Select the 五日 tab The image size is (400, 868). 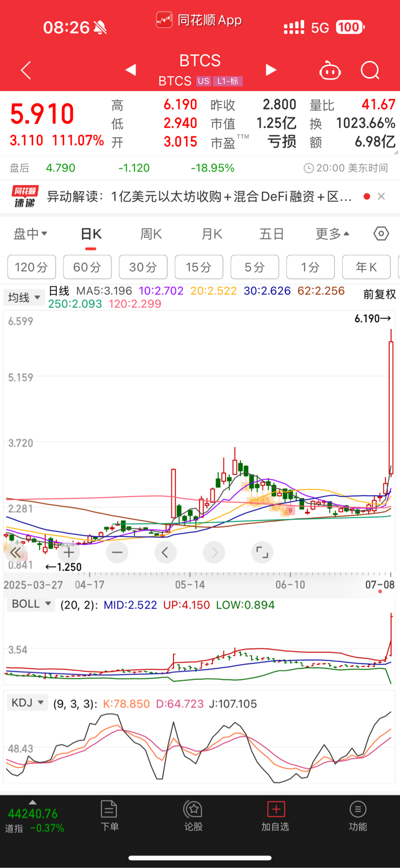click(272, 234)
